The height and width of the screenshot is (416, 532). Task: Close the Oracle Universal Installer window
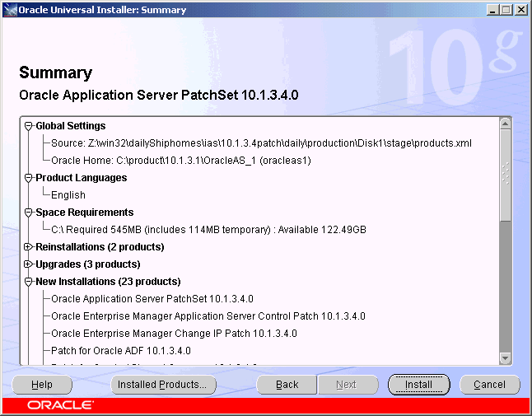(x=520, y=10)
